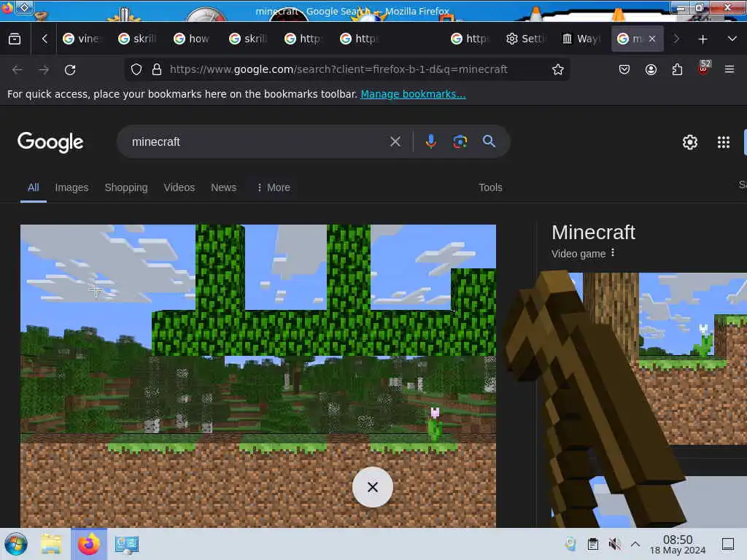Screen dimensions: 747x560
Task: Expand hidden system tray icons
Action: 635,544
